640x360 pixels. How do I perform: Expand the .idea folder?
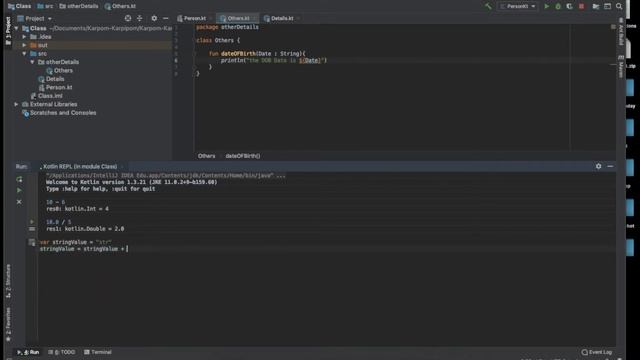pos(24,37)
